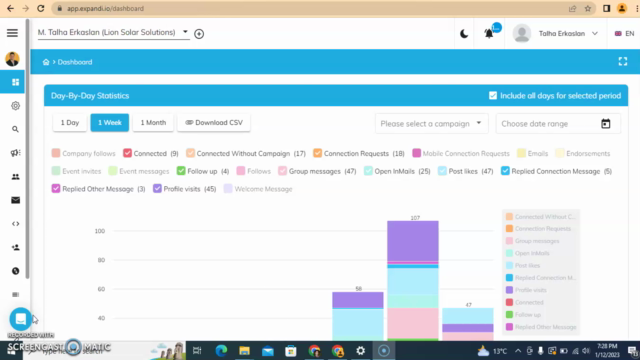
Task: Click the home icon in breadcrumb
Action: coord(46,62)
